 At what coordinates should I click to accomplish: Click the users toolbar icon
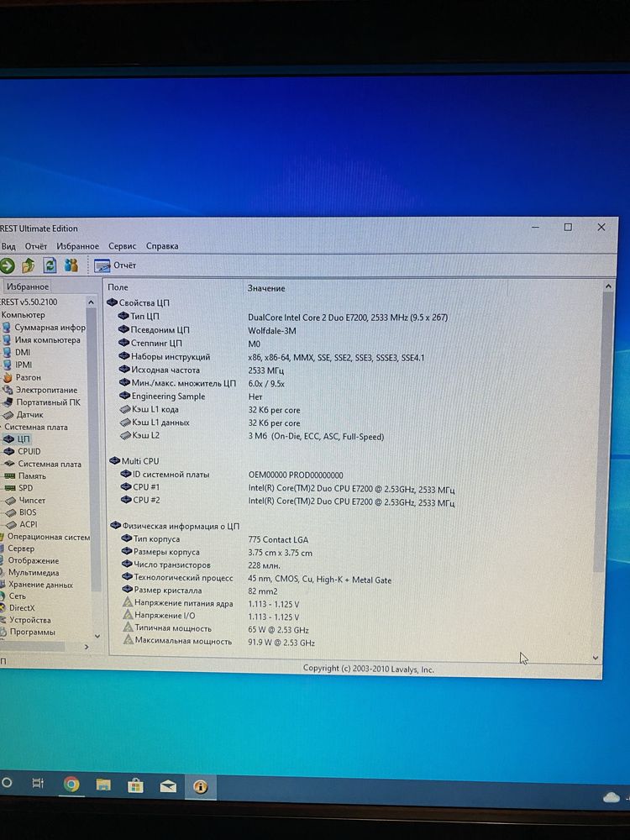point(71,265)
